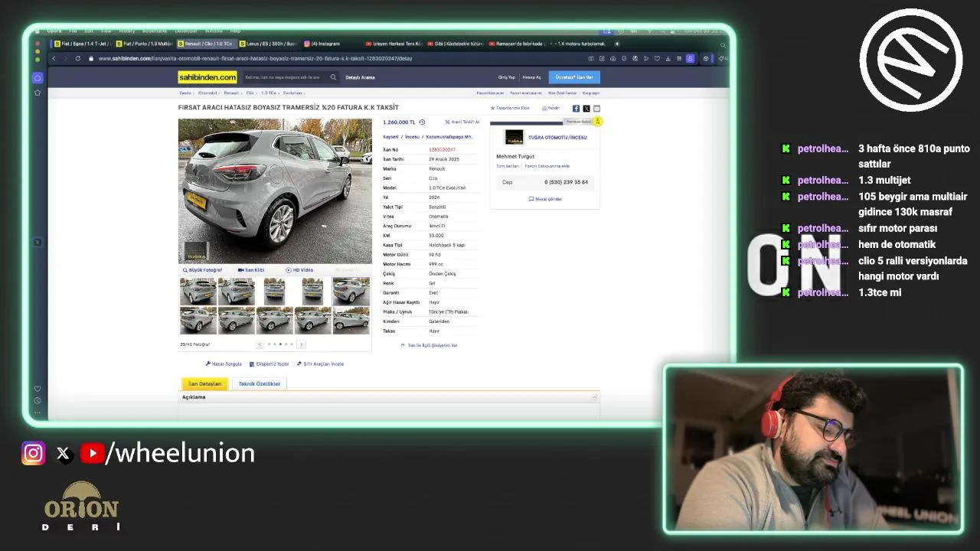Viewport: 980px width, 551px height.
Task: Click the Giriş Yap link
Action: 507,77
